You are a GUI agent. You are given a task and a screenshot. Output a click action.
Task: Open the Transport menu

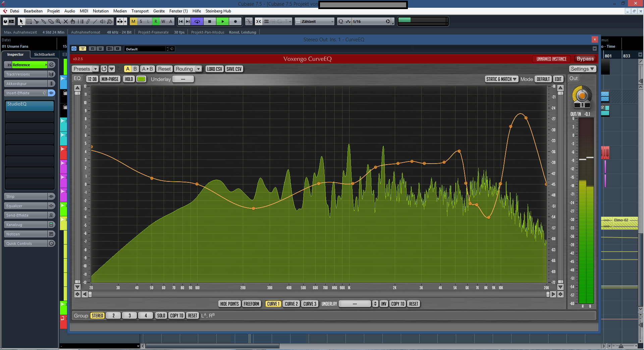[140, 11]
